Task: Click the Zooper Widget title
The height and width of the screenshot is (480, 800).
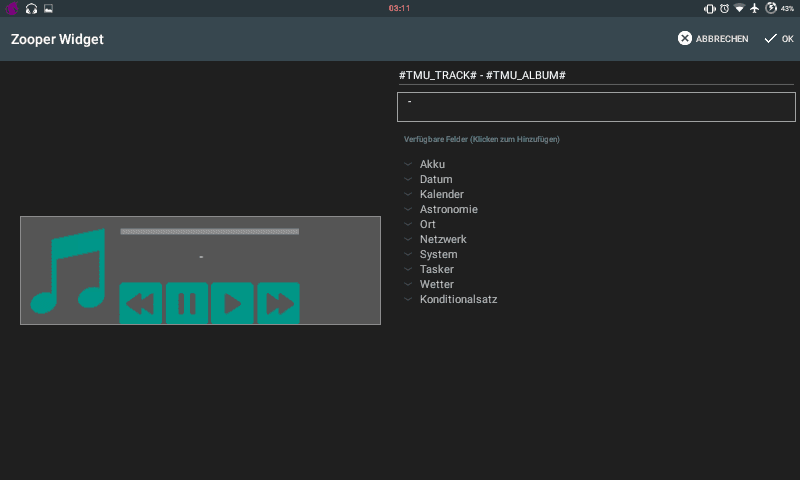Action: pos(57,39)
